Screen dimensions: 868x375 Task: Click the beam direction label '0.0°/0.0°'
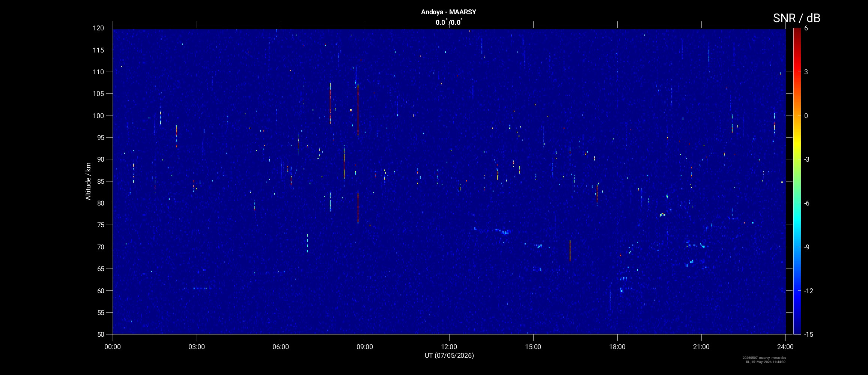point(449,22)
